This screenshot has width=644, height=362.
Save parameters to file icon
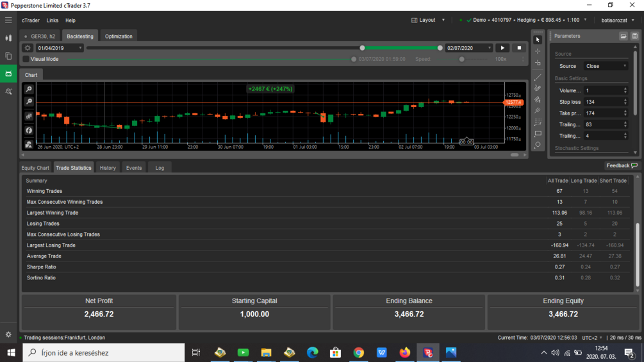(634, 36)
